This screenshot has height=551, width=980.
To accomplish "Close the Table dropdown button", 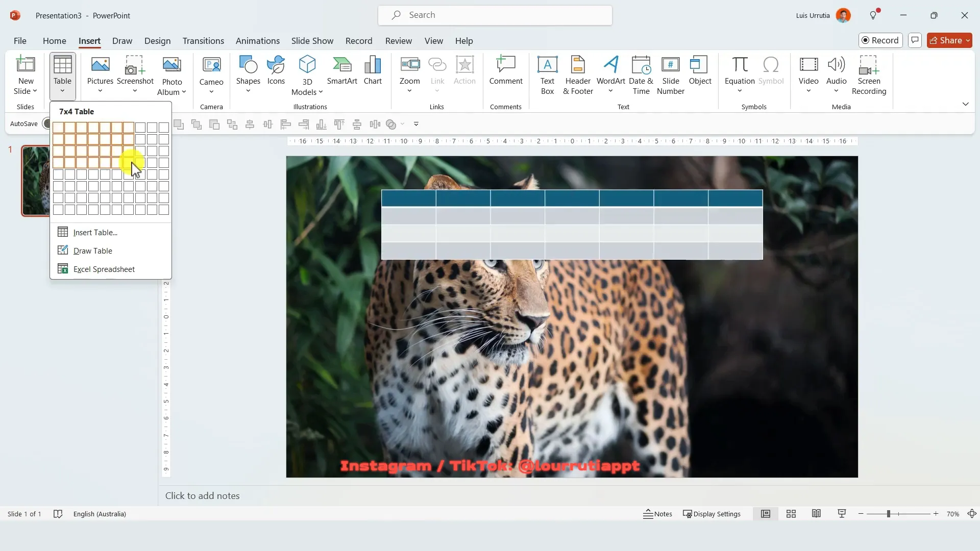I will tap(62, 77).
